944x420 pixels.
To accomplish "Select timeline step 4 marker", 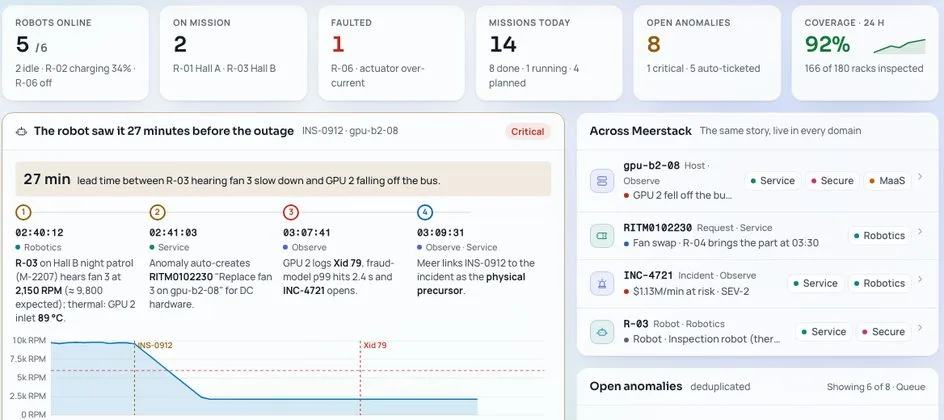I will [x=425, y=212].
